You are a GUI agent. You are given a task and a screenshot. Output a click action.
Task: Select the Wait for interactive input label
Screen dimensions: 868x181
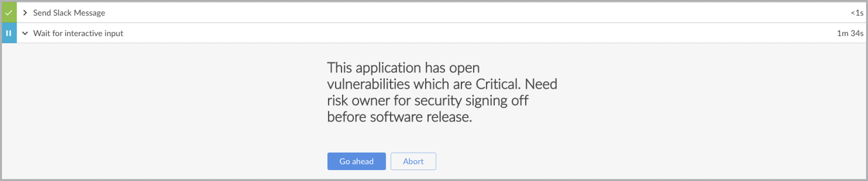pos(78,33)
